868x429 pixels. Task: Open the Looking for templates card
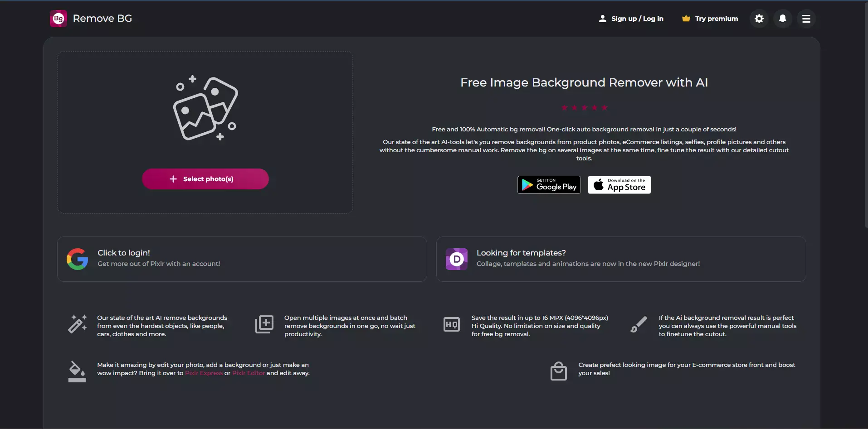pos(620,259)
